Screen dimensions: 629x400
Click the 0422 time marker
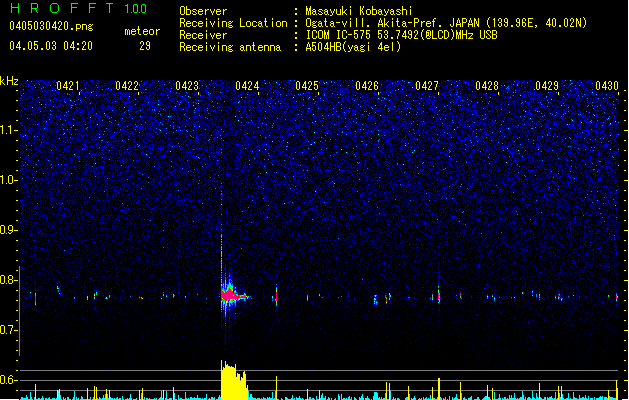coord(127,86)
